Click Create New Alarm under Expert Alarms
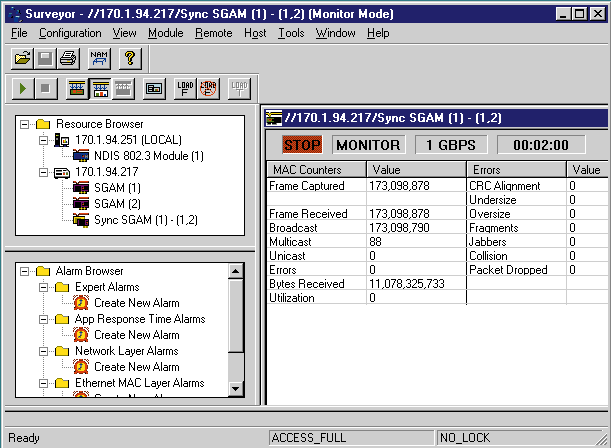 [x=137, y=303]
